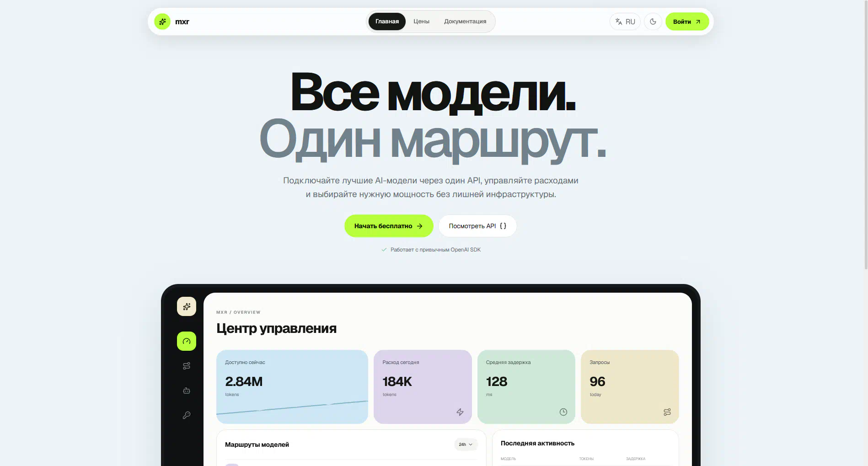The image size is (868, 466).
Task: Click the dashboard gauge icon in sidebar
Action: [x=187, y=341]
